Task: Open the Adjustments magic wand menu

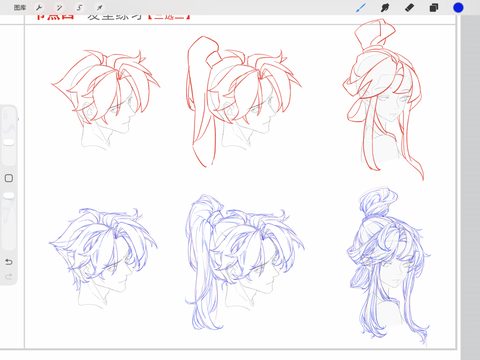Action: [59, 7]
